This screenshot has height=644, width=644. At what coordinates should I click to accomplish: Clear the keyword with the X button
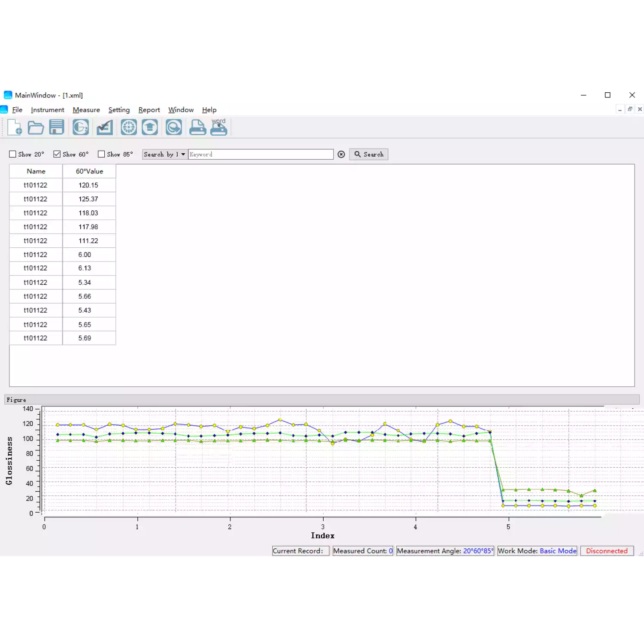point(341,154)
